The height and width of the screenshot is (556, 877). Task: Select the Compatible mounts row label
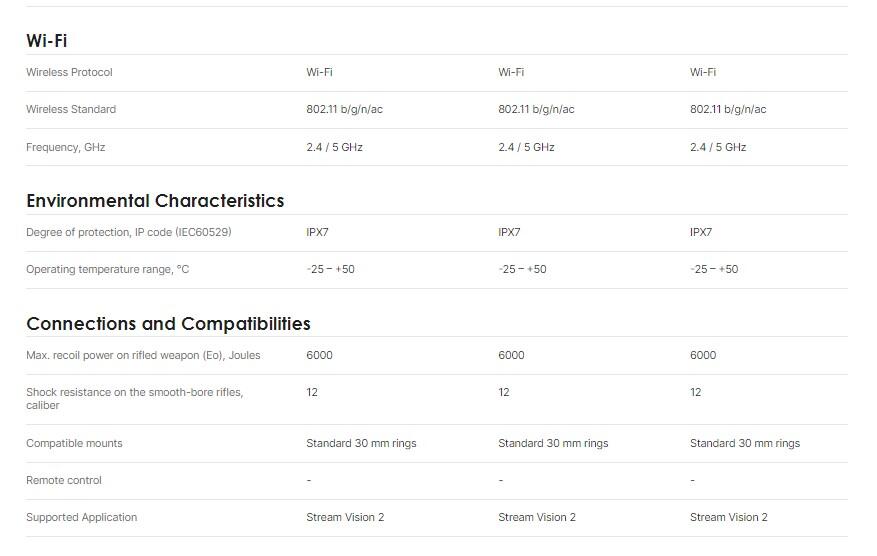(x=74, y=443)
